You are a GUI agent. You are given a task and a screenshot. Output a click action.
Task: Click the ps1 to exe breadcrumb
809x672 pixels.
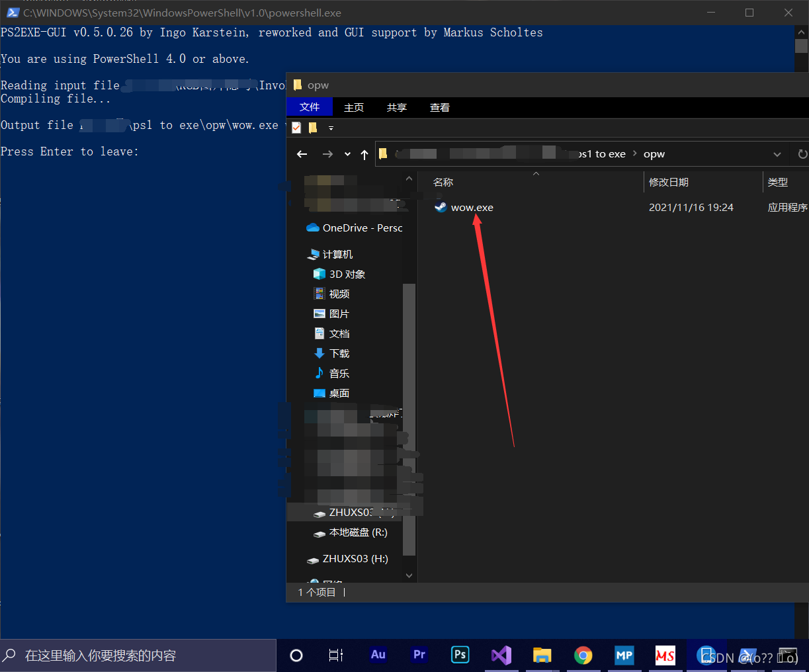pos(601,154)
